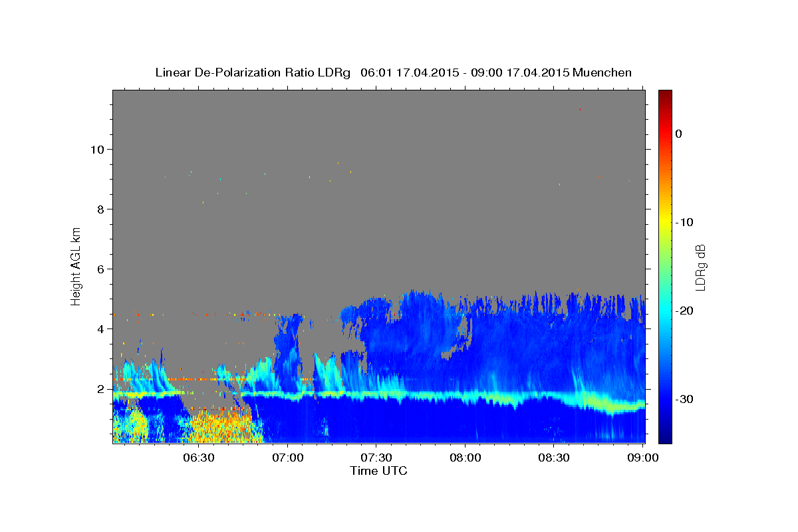This screenshot has height=532, width=798.
Task: Click the colorbar value -10
Action: (x=684, y=222)
